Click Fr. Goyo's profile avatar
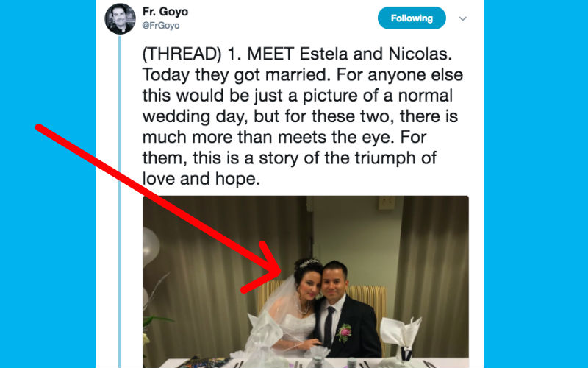 tap(120, 18)
